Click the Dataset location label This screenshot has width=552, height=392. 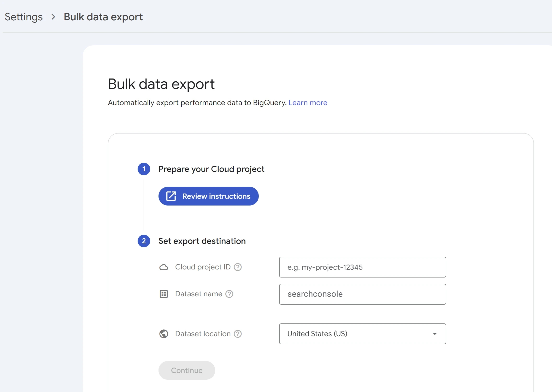pos(203,334)
